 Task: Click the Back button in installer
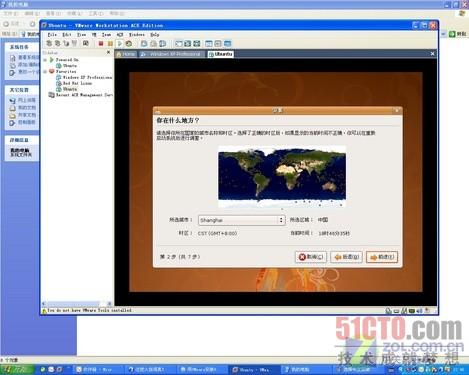pos(347,257)
